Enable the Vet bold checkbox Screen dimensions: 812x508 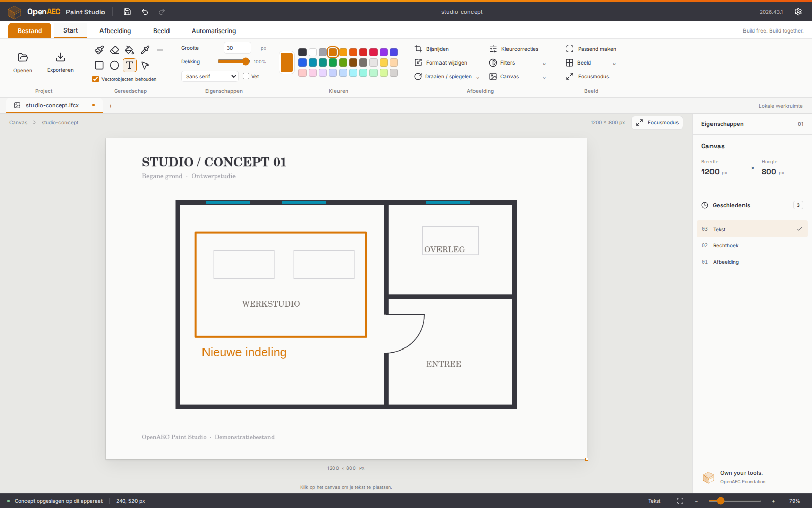coord(246,76)
